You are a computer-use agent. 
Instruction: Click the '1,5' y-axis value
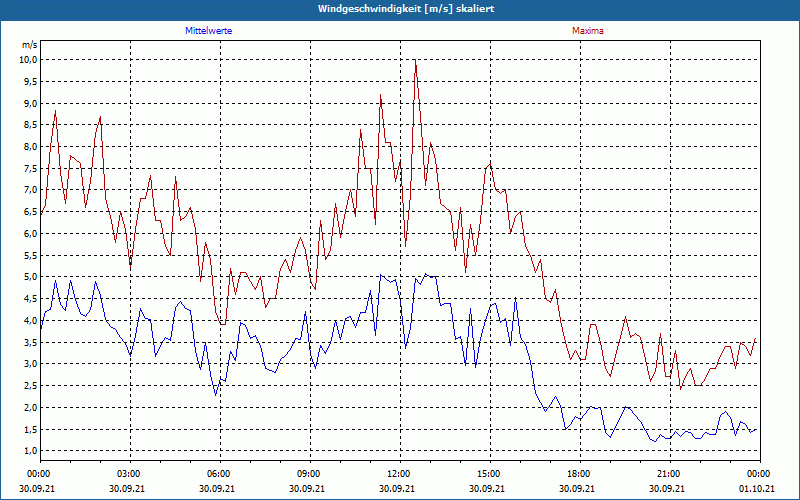tap(31, 429)
